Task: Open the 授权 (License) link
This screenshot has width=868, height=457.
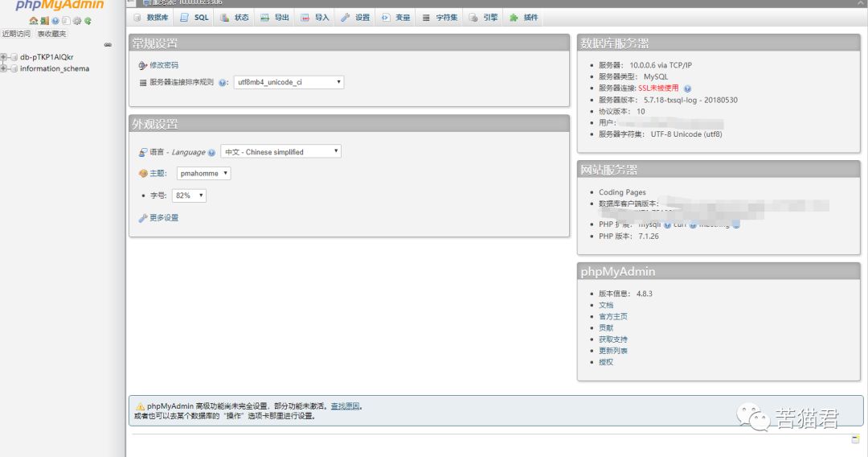Action: click(606, 362)
